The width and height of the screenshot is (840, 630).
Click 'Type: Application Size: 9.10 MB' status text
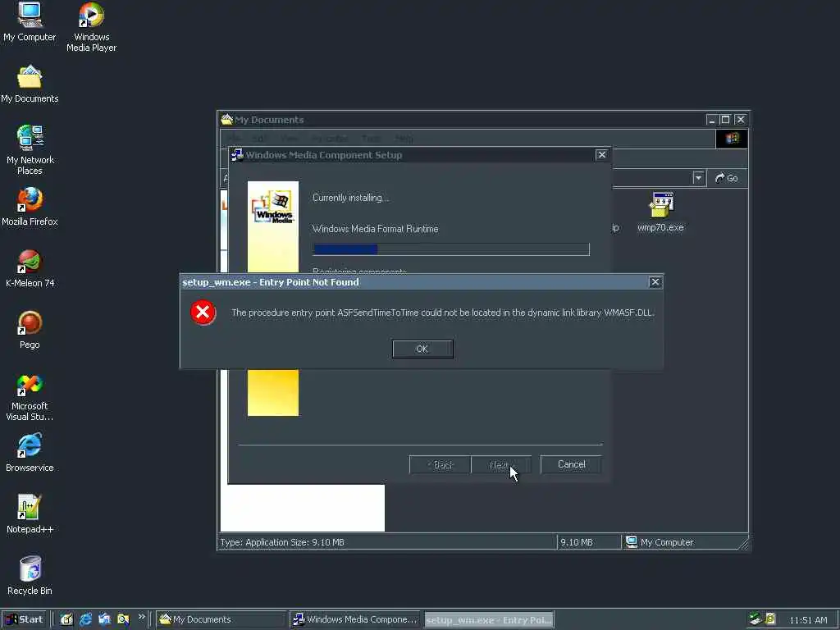282,542
